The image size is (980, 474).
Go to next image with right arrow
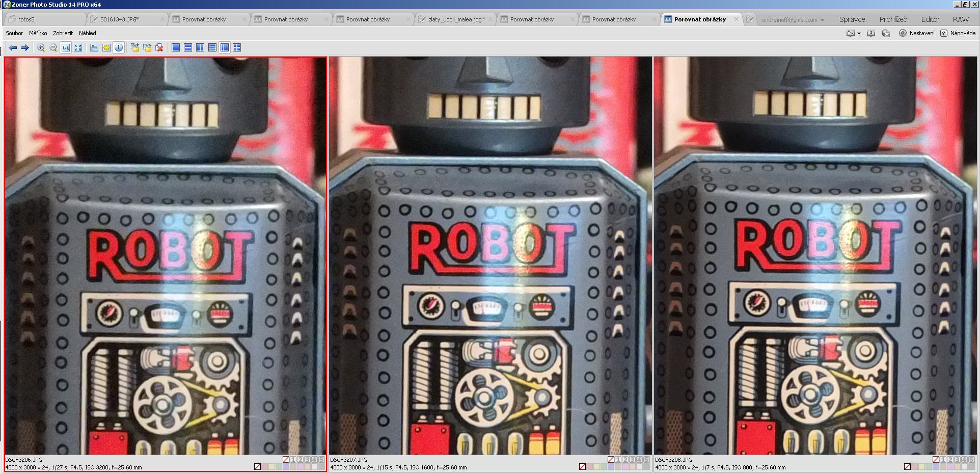click(24, 47)
